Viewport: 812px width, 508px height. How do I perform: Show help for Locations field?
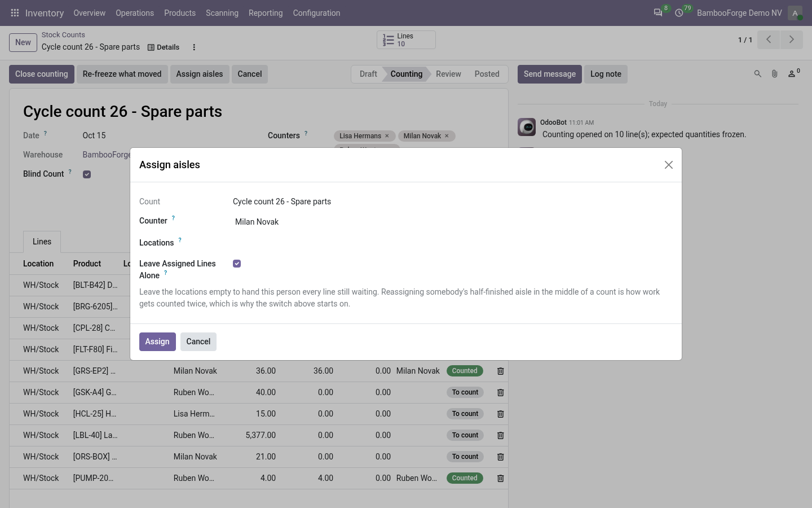pos(180,240)
